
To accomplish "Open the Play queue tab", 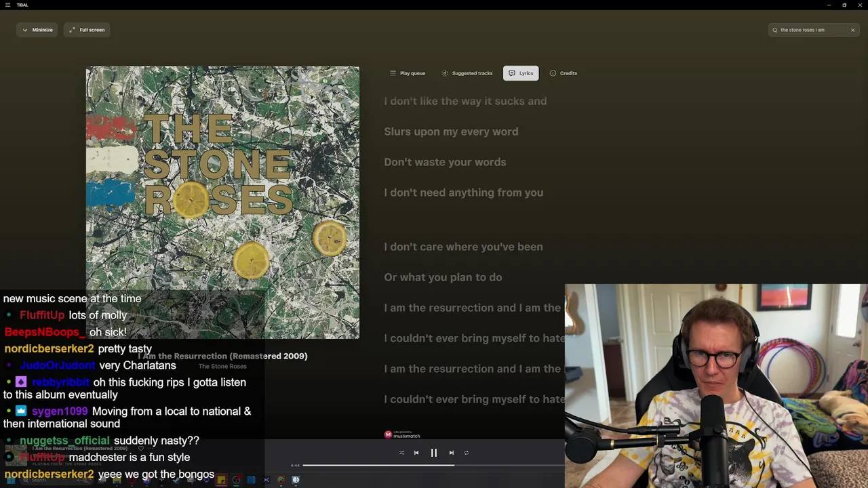I will (x=408, y=73).
